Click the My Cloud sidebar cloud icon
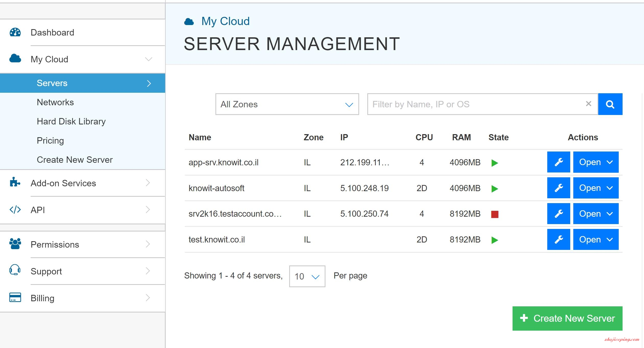 pos(15,59)
